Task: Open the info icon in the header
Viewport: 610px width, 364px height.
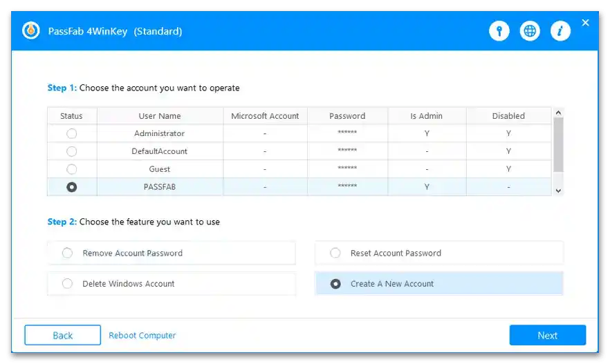Action: 560,30
